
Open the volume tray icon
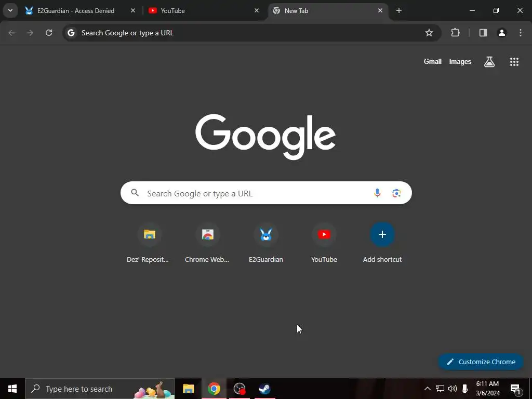tap(453, 389)
